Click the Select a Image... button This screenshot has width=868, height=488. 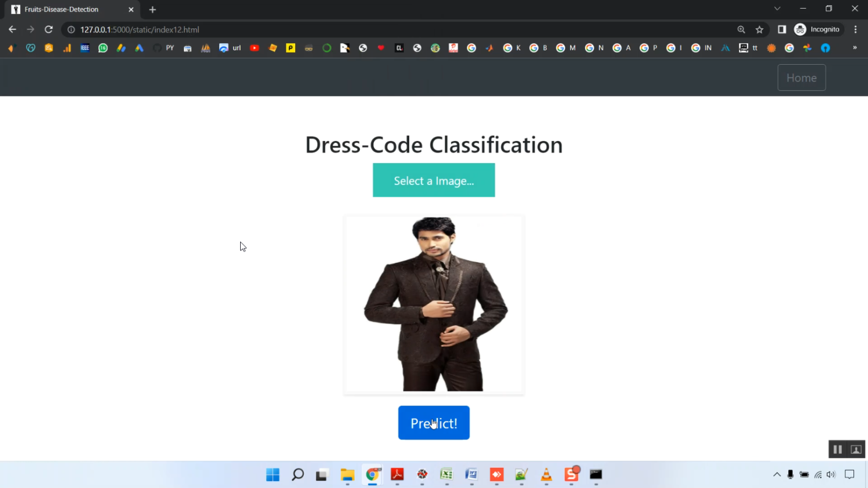434,180
